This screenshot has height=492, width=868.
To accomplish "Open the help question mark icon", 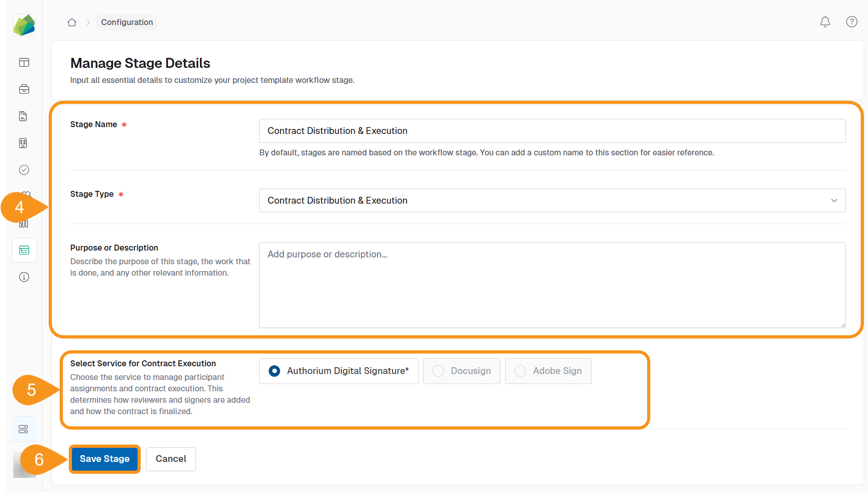I will click(852, 22).
